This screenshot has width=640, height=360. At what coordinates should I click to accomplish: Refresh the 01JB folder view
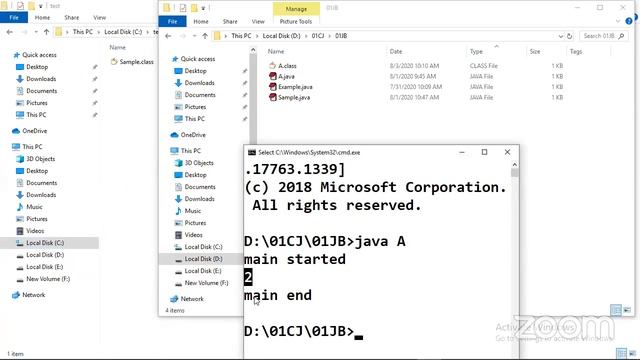coord(569,36)
